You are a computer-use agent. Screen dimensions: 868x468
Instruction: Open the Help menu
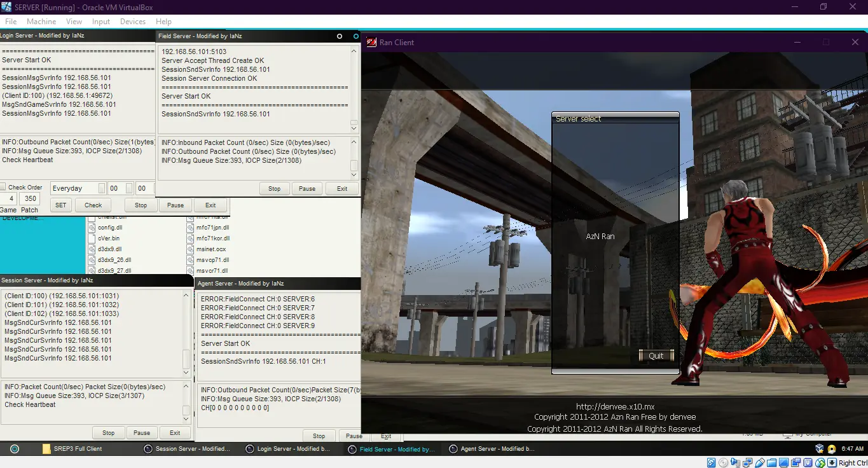click(x=163, y=22)
